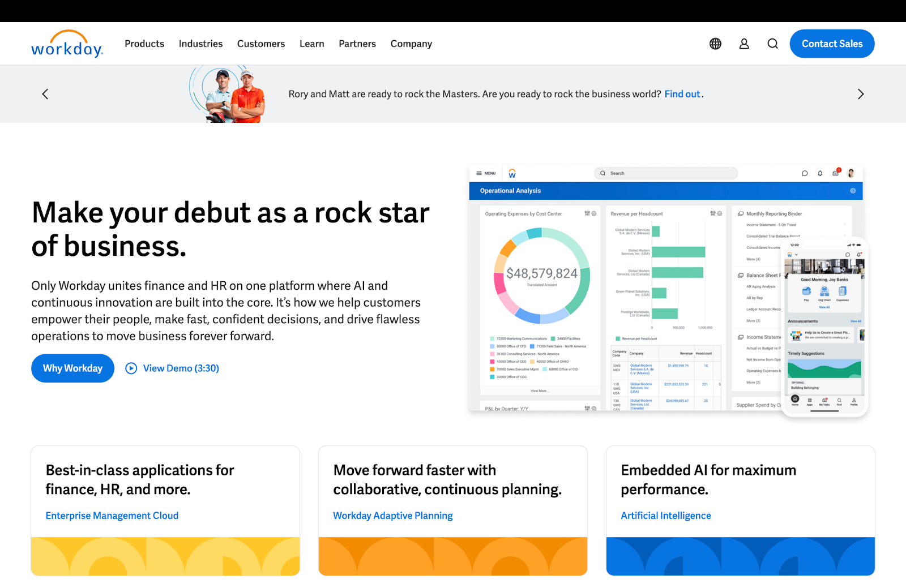Open the globe language selector
Viewport: 906px width, 588px height.
coord(715,44)
